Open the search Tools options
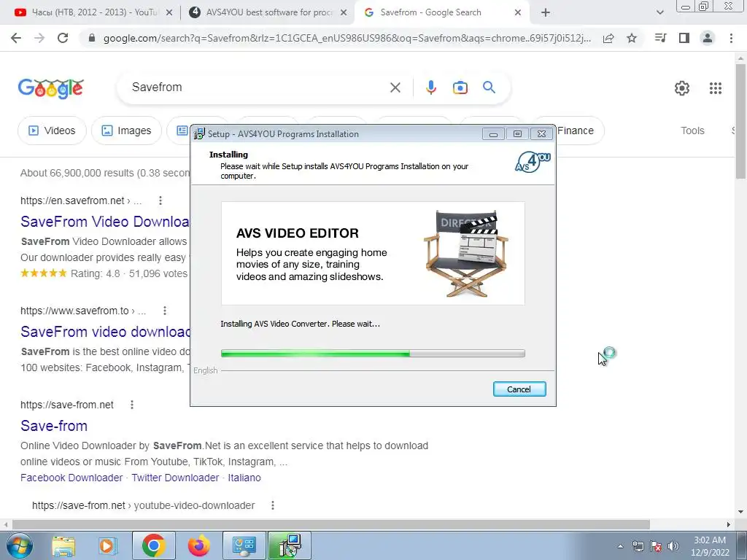 click(692, 131)
